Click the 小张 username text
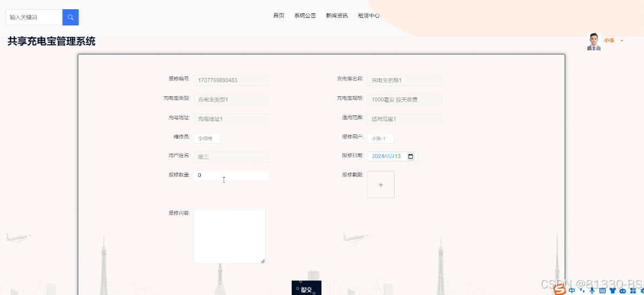The image size is (644, 295). coord(609,41)
